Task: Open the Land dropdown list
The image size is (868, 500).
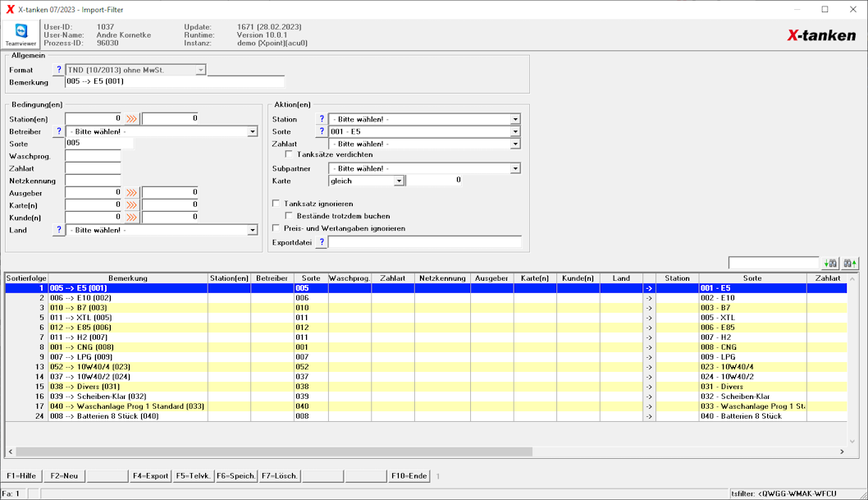Action: pyautogui.click(x=252, y=231)
